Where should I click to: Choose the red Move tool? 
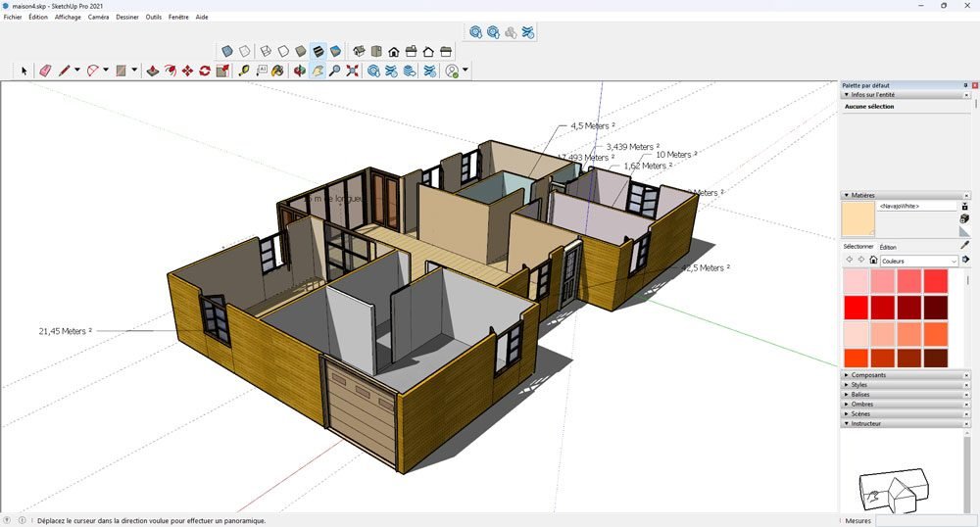coord(187,71)
